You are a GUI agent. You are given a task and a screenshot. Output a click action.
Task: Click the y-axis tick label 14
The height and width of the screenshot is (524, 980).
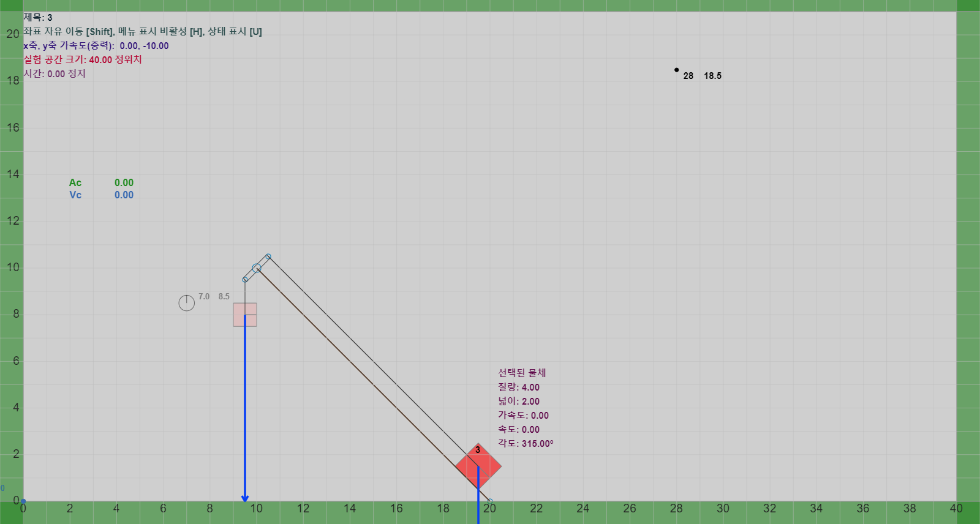(13, 174)
